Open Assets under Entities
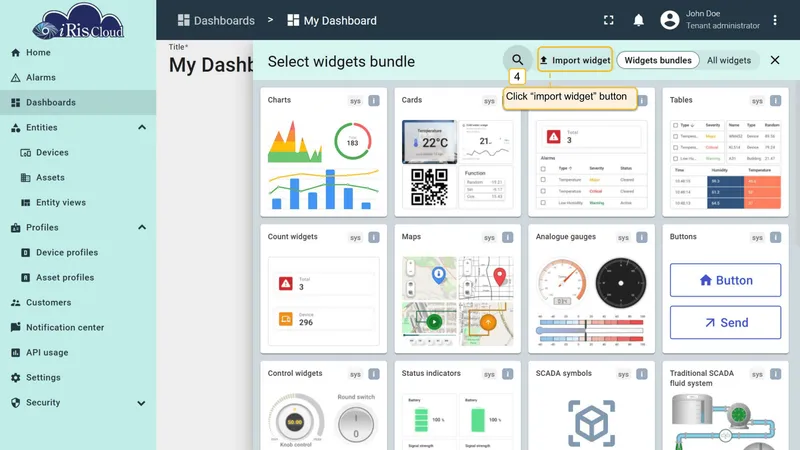Image resolution: width=800 pixels, height=450 pixels. pos(78,178)
